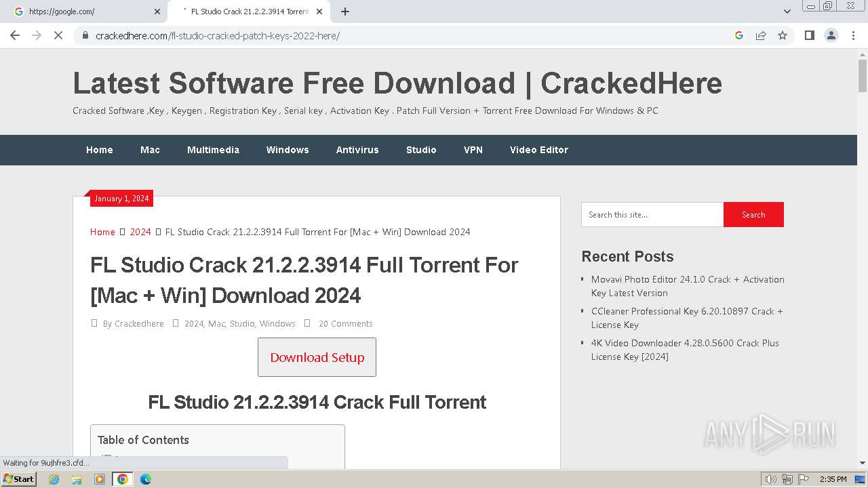Click the volume speaker tray icon
This screenshot has width=868, height=488.
771,479
